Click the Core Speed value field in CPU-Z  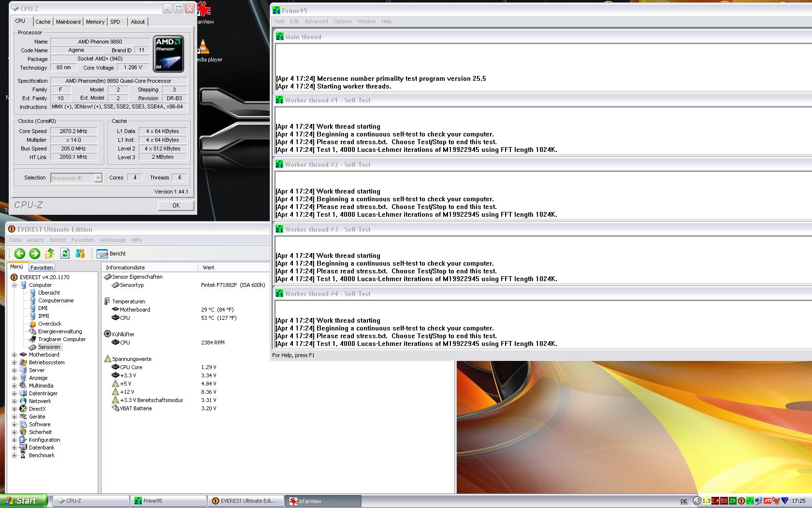73,131
